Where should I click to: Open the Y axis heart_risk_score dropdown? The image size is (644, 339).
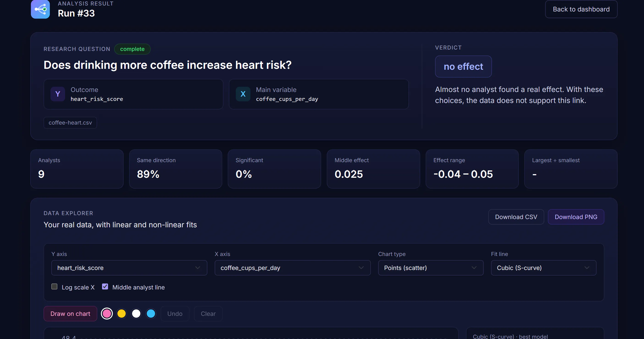129,268
